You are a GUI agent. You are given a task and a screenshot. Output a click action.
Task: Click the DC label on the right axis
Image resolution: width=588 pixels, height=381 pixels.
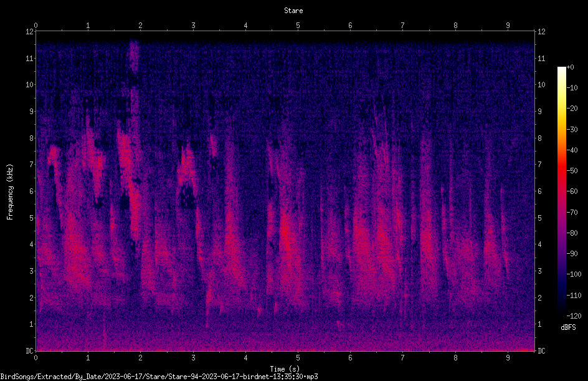541,350
